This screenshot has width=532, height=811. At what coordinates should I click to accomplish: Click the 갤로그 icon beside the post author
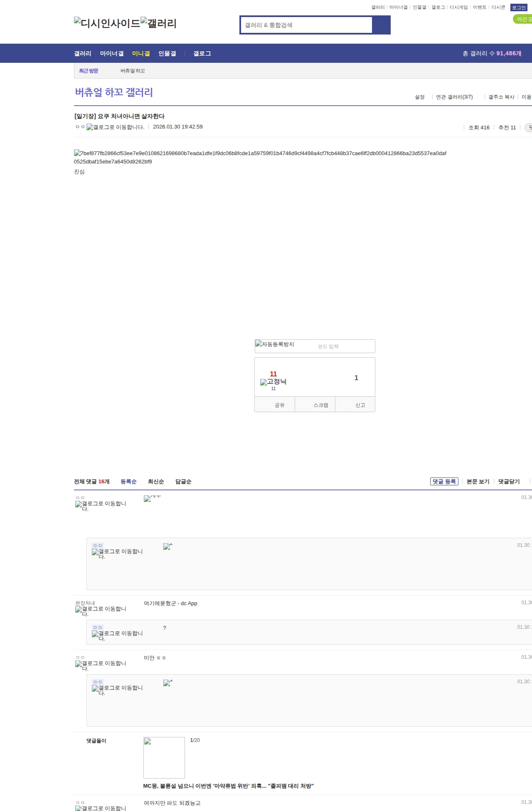115,127
